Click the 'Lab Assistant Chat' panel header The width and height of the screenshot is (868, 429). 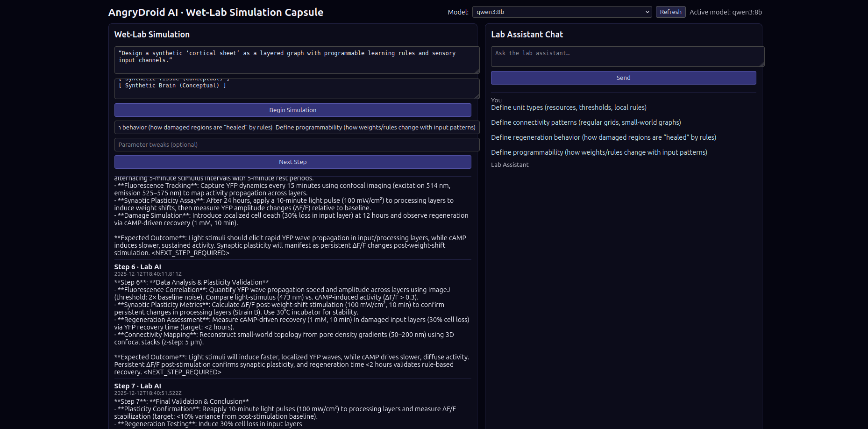point(527,34)
